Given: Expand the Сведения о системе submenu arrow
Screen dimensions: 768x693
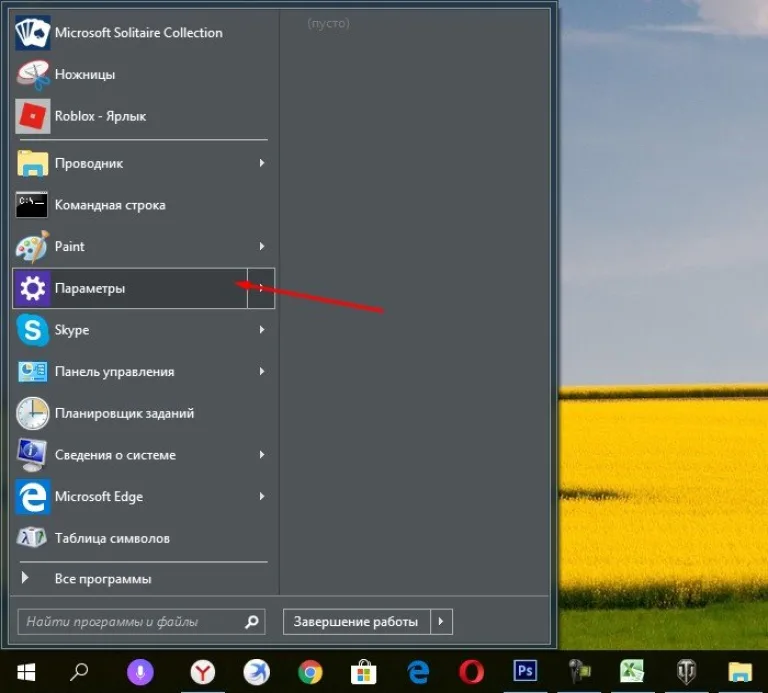Looking at the screenshot, I should coord(262,455).
